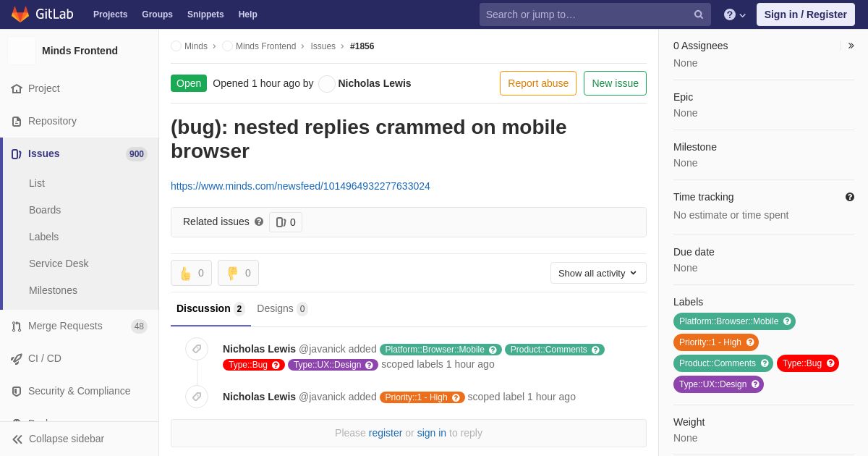Click the related issues count badge
Image resolution: width=868 pixels, height=456 pixels.
[286, 222]
